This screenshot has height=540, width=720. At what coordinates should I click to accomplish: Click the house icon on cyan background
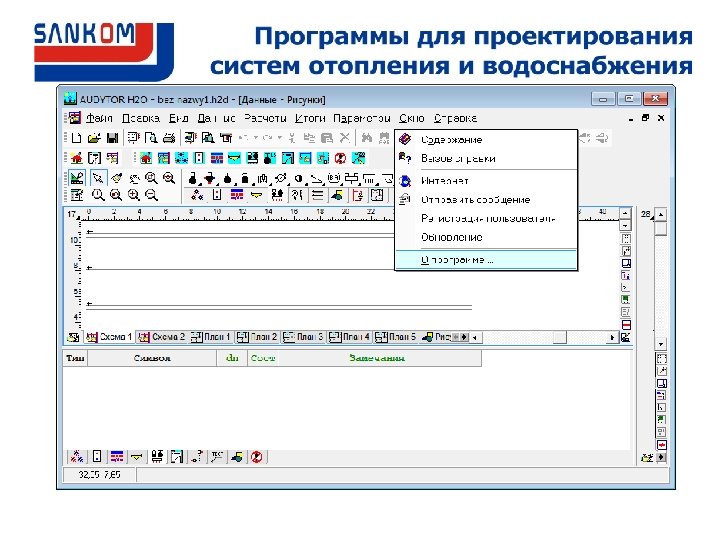146,158
